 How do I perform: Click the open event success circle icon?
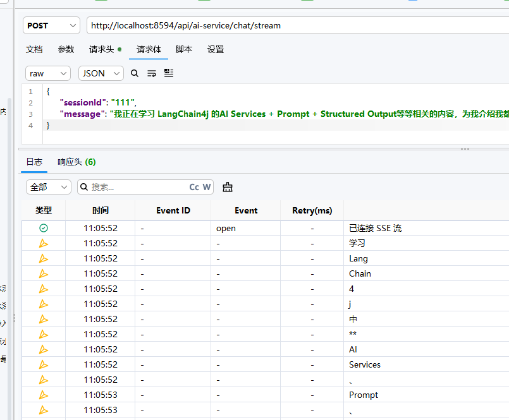pyautogui.click(x=44, y=229)
